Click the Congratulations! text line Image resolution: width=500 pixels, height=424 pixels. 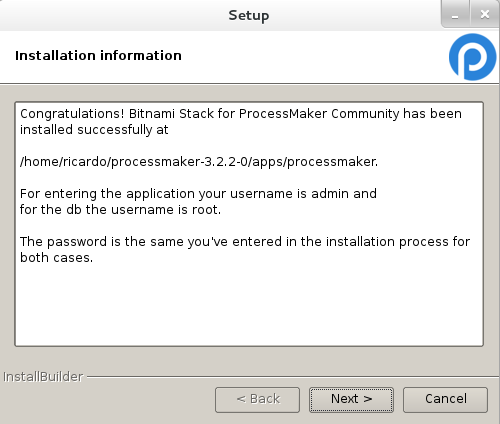click(x=241, y=114)
